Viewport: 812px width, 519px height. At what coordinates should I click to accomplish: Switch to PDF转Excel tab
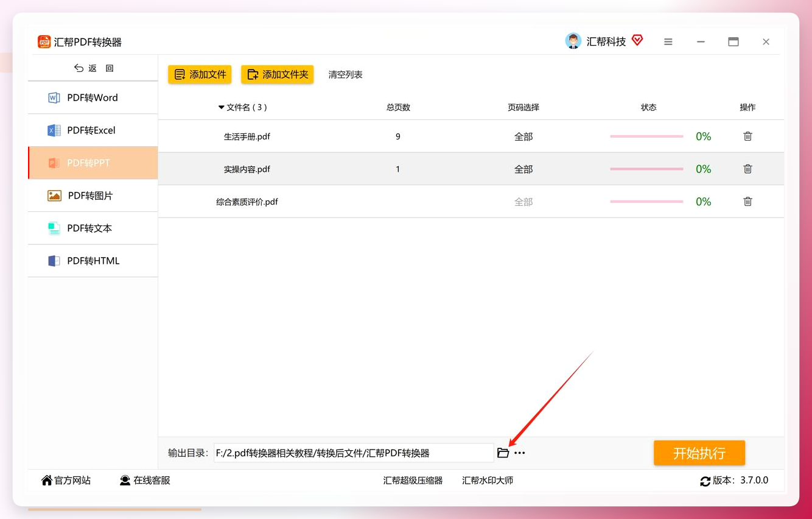(93, 130)
